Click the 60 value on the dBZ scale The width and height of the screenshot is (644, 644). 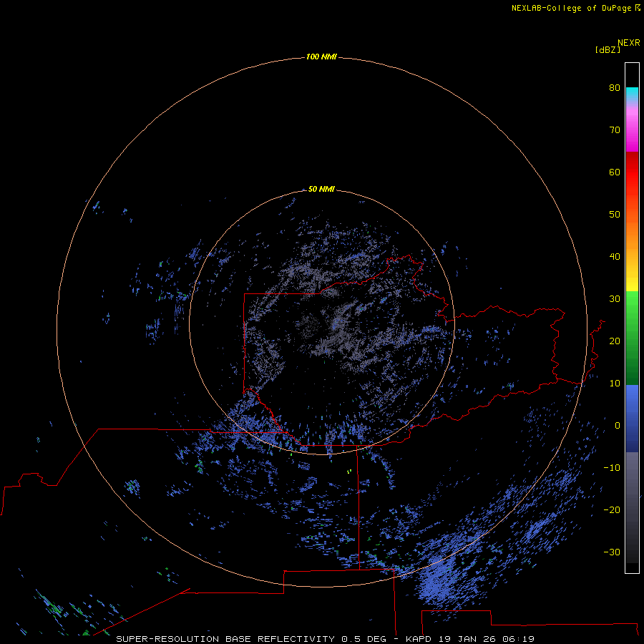click(615, 172)
